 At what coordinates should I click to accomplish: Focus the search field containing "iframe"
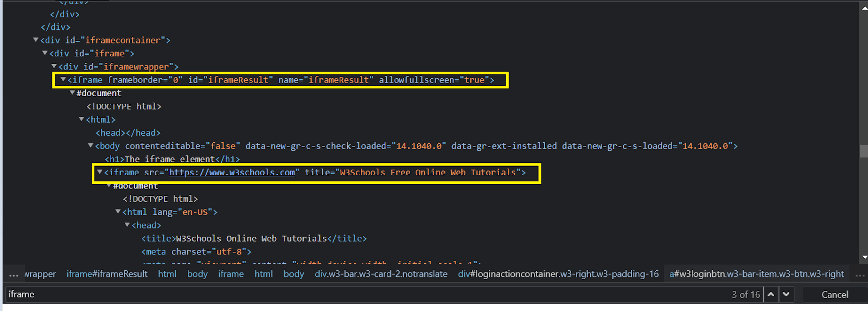(x=325, y=294)
